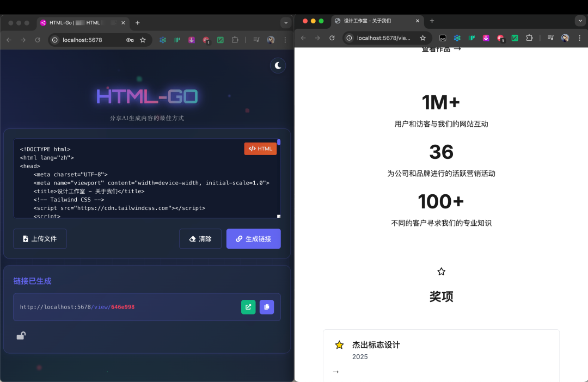The height and width of the screenshot is (382, 588).
Task: Bookmark the HTML-Go page with the star
Action: point(143,40)
